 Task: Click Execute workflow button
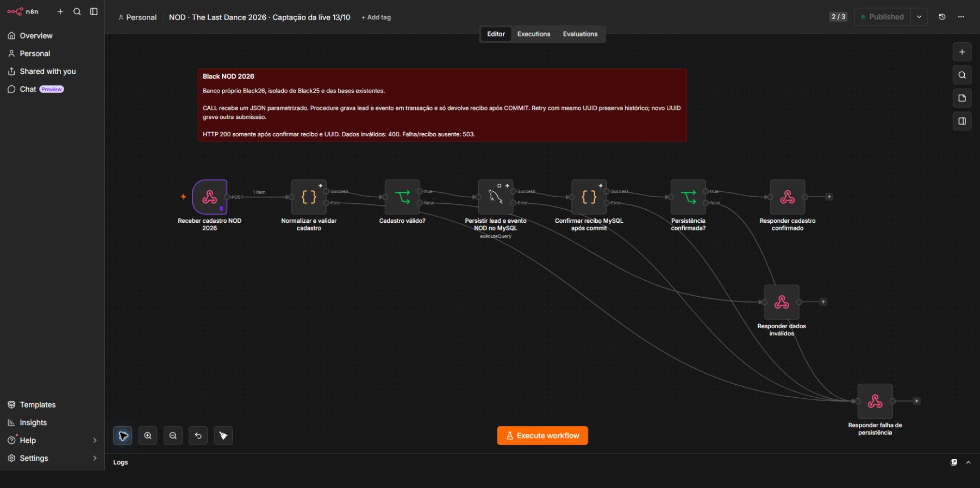point(542,436)
